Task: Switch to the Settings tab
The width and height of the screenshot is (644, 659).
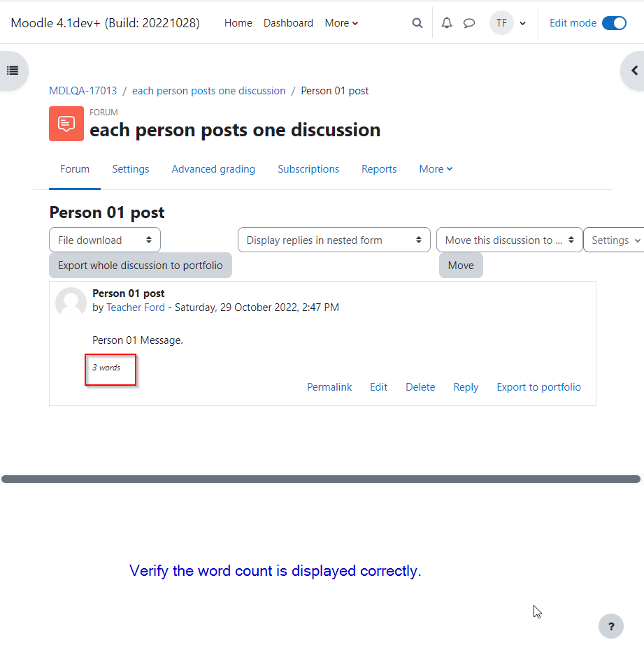Action: coord(130,169)
